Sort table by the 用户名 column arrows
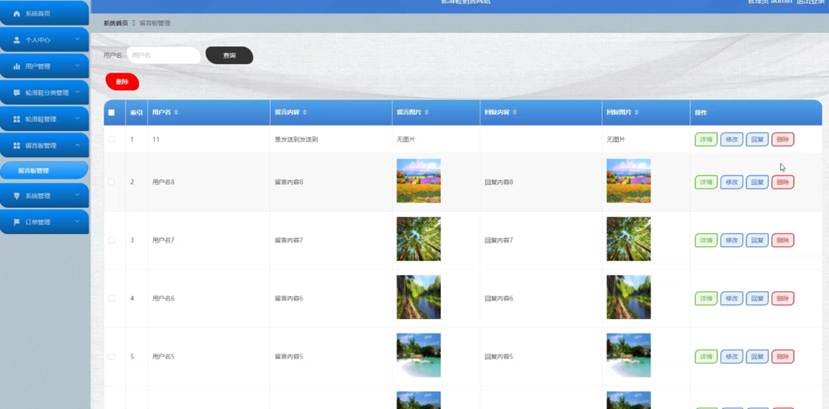This screenshot has width=829, height=409. pyautogui.click(x=177, y=113)
